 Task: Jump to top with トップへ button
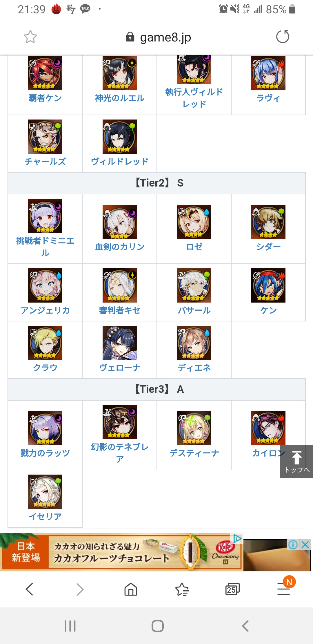297,461
